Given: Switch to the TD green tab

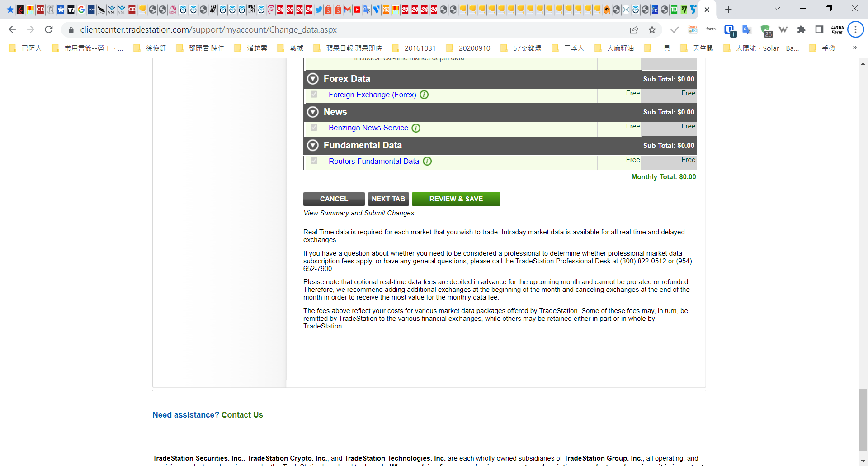Looking at the screenshot, I should (674, 10).
